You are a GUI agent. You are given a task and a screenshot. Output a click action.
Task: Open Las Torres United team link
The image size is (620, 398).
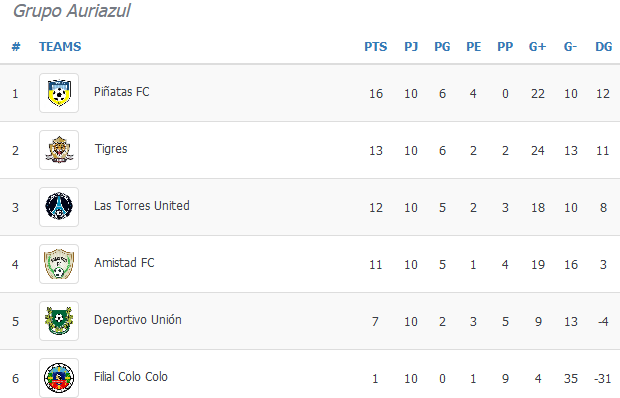pos(142,206)
